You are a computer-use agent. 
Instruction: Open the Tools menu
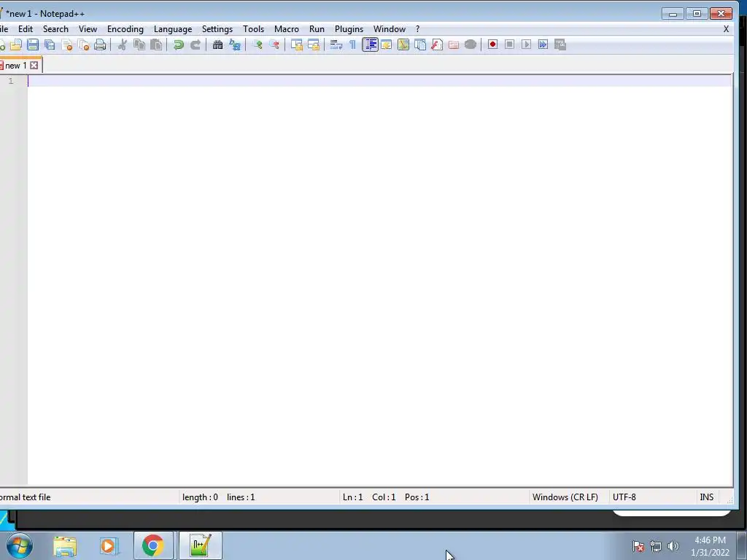(x=253, y=29)
